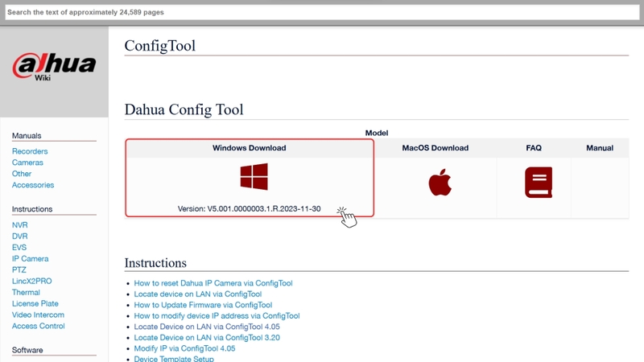Open 'How to modify device IP address via ConfigTool'
644x362 pixels.
(217, 315)
